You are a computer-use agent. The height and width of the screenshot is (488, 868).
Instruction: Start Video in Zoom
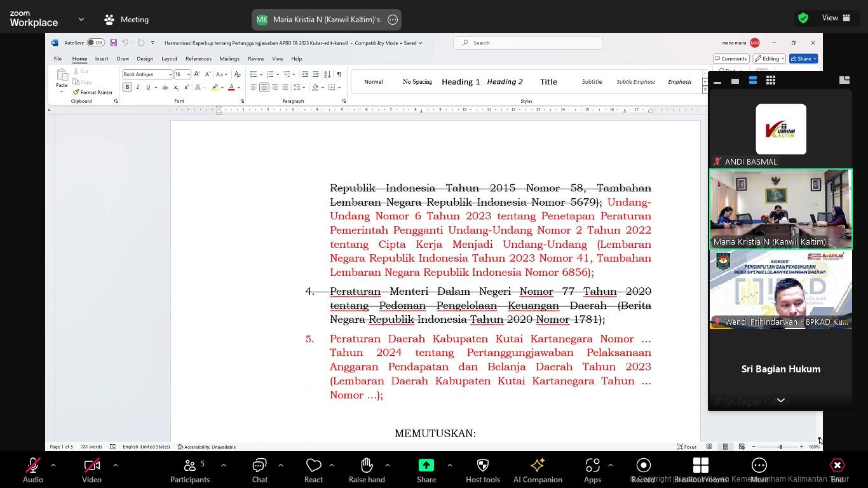pyautogui.click(x=92, y=471)
